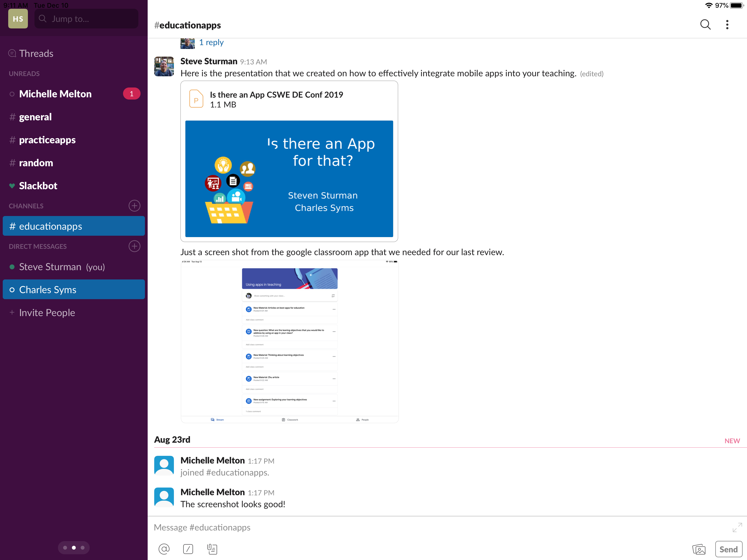Tap the slash command icon
The height and width of the screenshot is (560, 747).
click(x=188, y=549)
